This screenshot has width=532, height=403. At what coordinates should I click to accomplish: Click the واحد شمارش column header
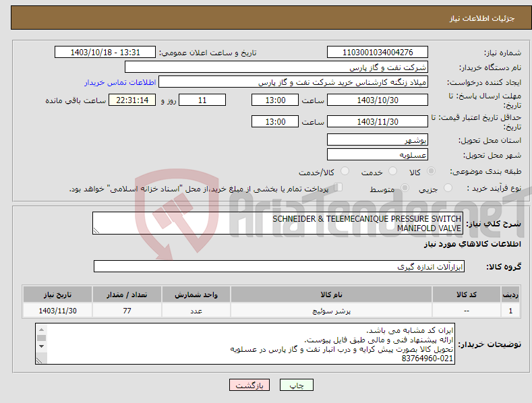196,294
